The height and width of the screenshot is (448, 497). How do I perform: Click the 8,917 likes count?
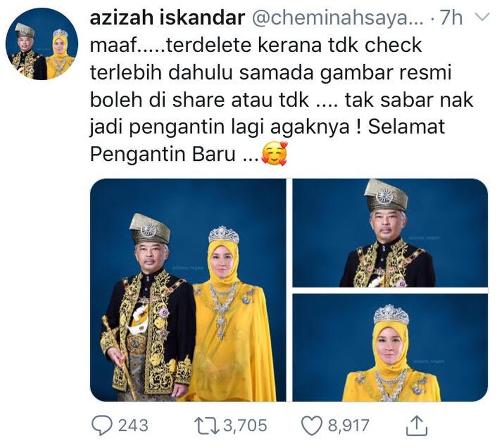click(348, 425)
